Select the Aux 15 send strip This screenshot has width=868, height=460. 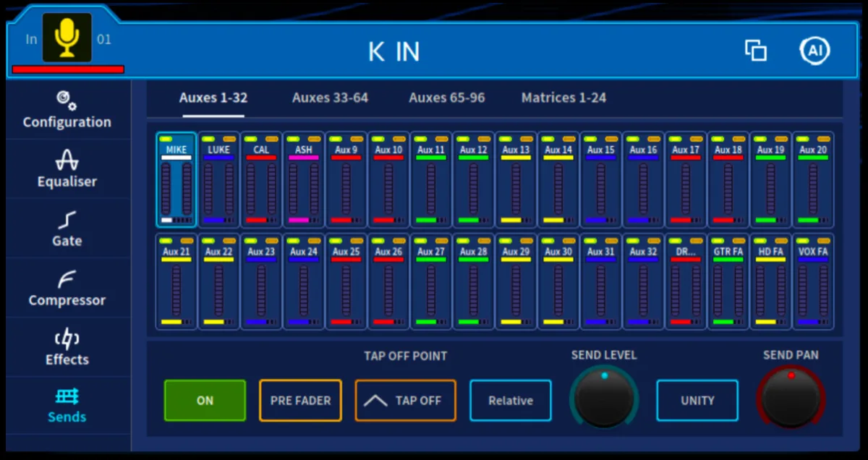pos(601,180)
